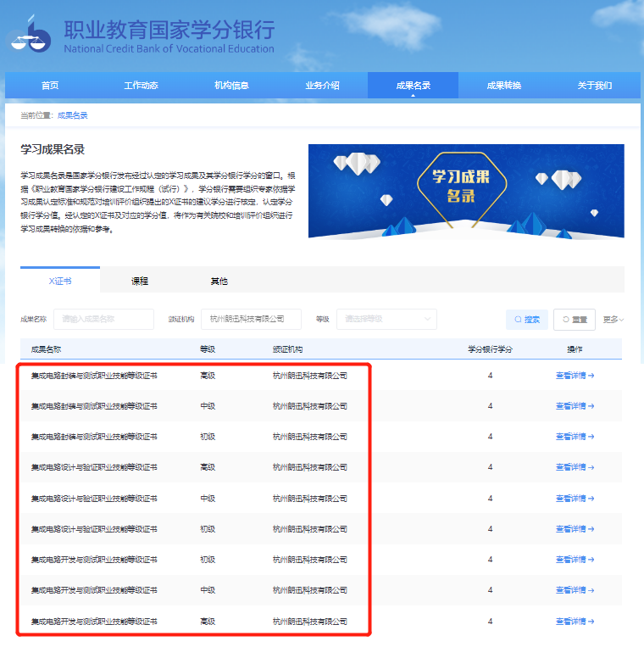Click the 重置 reset button
644x647 pixels.
click(574, 320)
